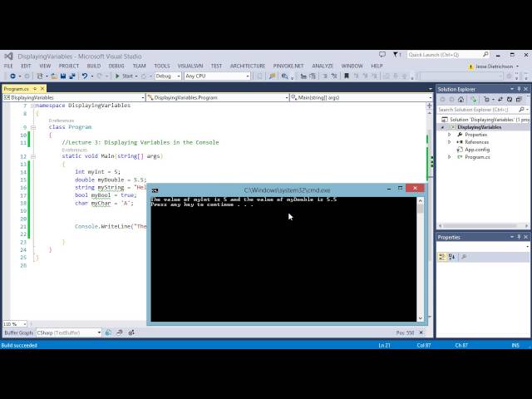Expand the References node in Solution Explorer
This screenshot has height=399, width=532.
449,142
